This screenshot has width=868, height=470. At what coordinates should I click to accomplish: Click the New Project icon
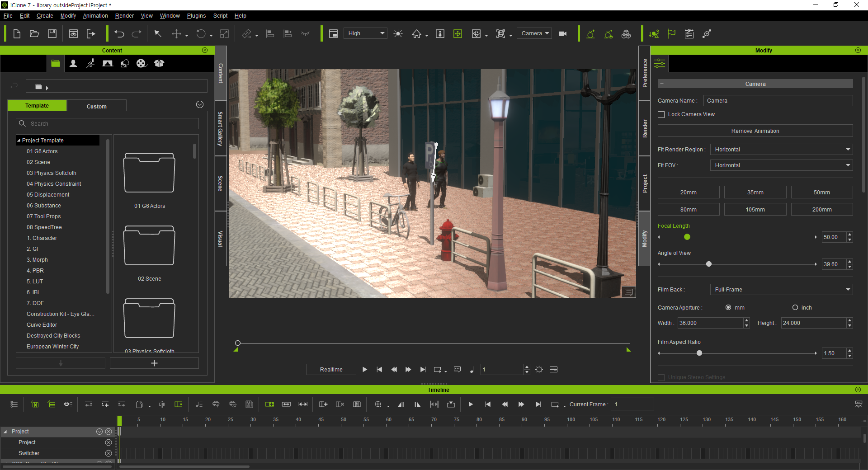tap(17, 34)
